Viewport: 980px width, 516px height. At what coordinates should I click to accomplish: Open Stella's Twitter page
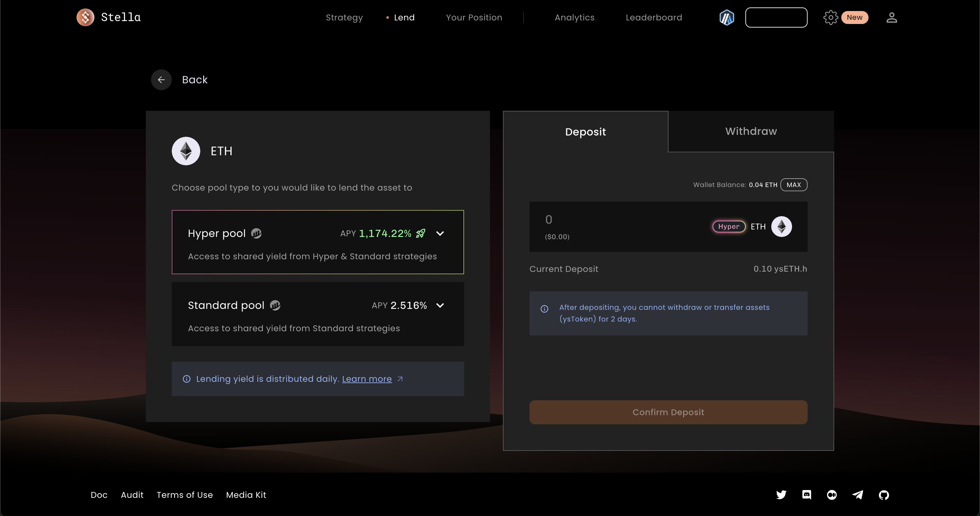click(x=781, y=495)
